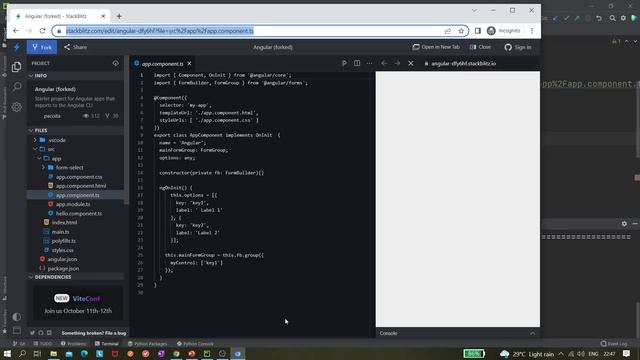The image size is (640, 360).
Task: Open Python Packages tab in background IDE
Action: point(147,344)
